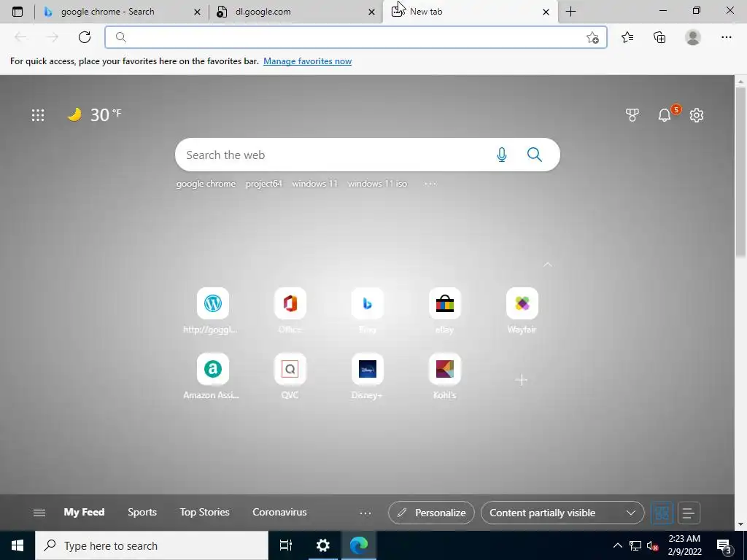The height and width of the screenshot is (560, 747).
Task: Add this page to favorites star icon
Action: [592, 38]
